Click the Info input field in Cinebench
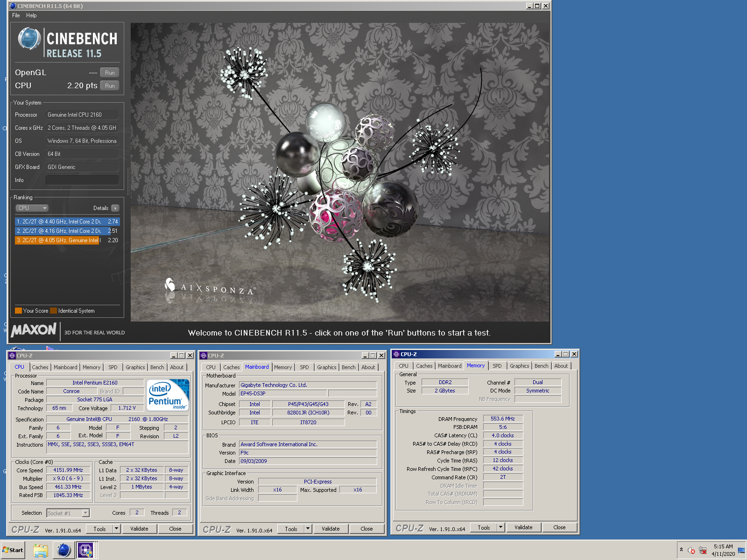 point(82,180)
